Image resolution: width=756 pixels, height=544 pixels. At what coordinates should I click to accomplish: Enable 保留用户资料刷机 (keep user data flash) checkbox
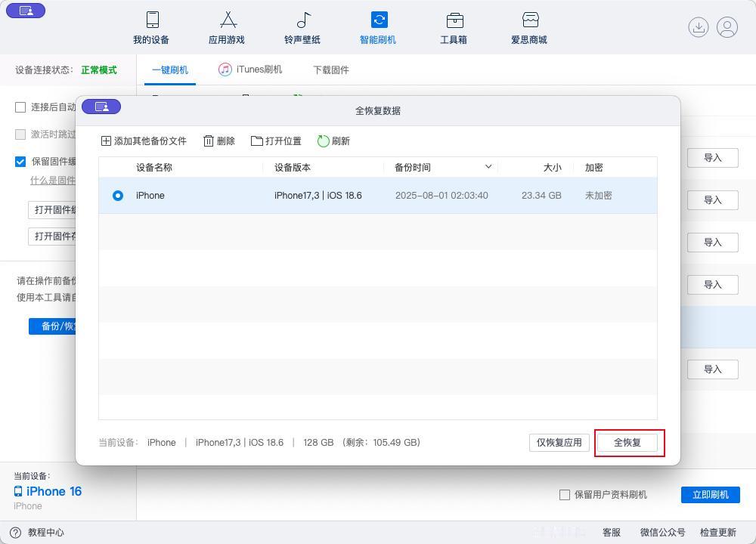[x=565, y=494]
